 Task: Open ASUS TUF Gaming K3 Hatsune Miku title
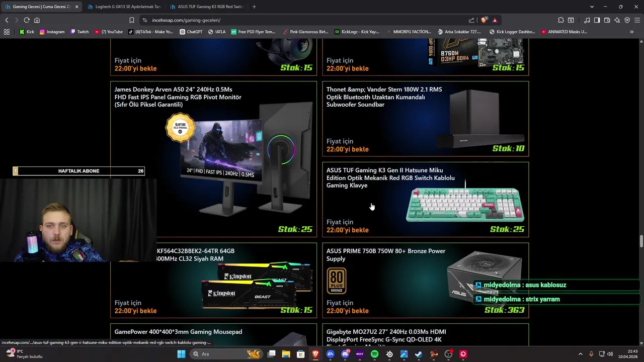click(x=390, y=178)
